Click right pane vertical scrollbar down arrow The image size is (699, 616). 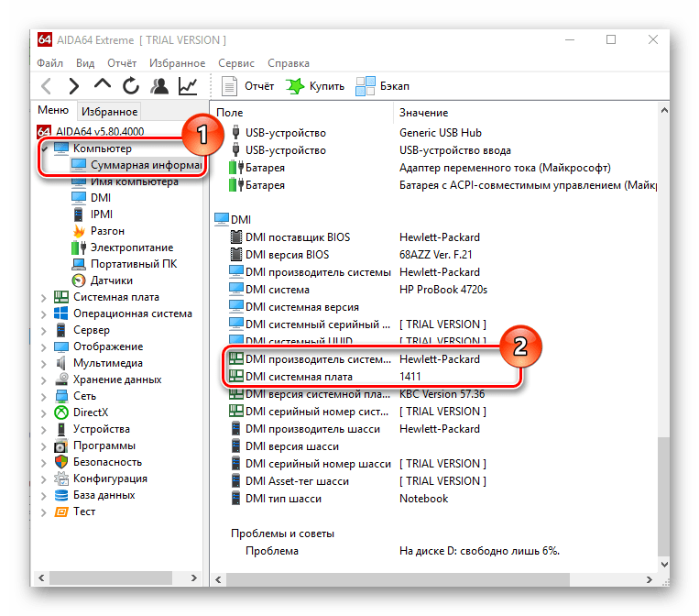click(x=664, y=565)
